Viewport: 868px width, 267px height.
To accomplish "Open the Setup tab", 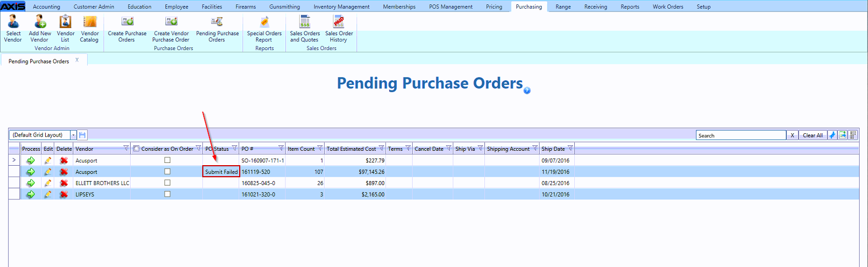I will [x=704, y=7].
